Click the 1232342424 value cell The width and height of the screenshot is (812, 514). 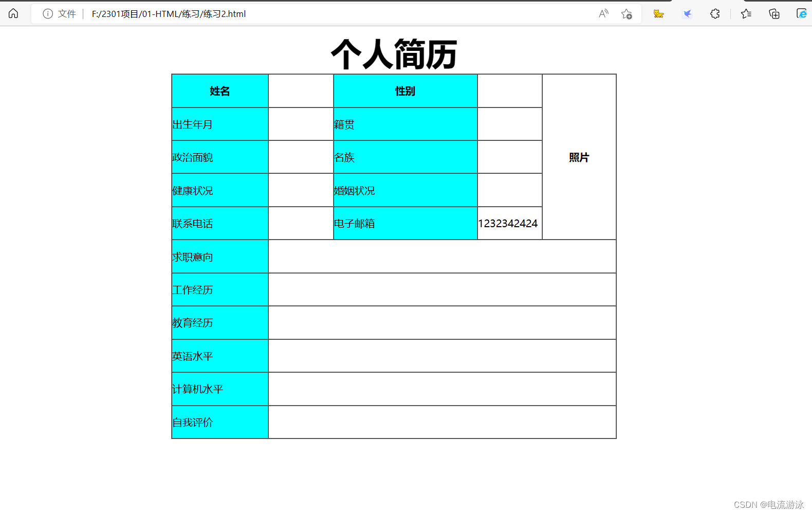(x=510, y=224)
